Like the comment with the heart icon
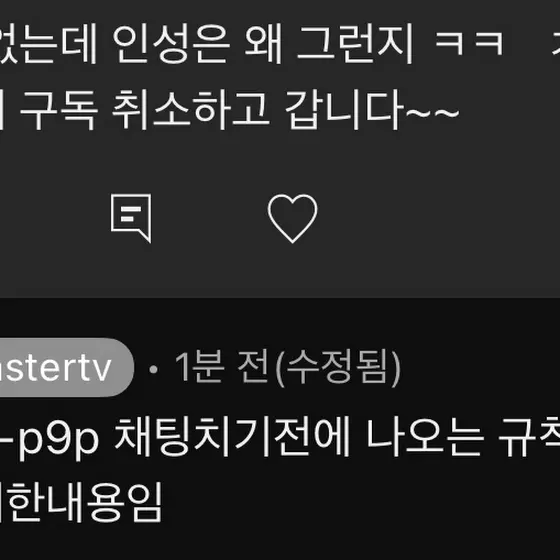Screen dimensions: 560x560 pos(292,218)
